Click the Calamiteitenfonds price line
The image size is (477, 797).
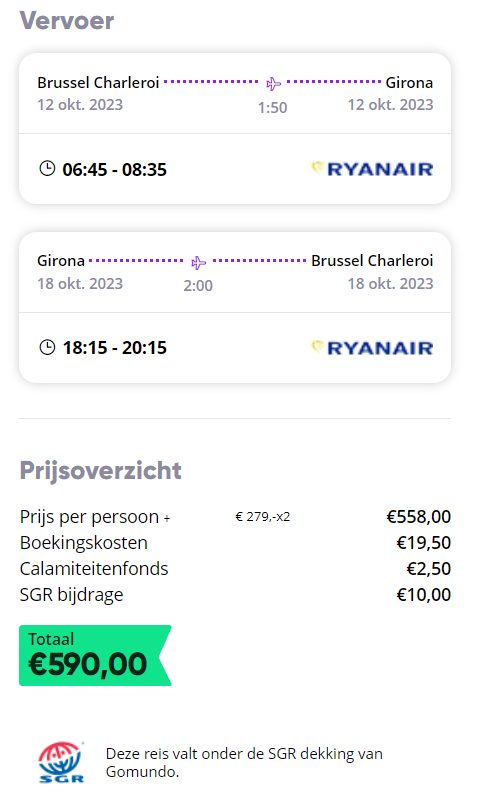click(x=235, y=569)
